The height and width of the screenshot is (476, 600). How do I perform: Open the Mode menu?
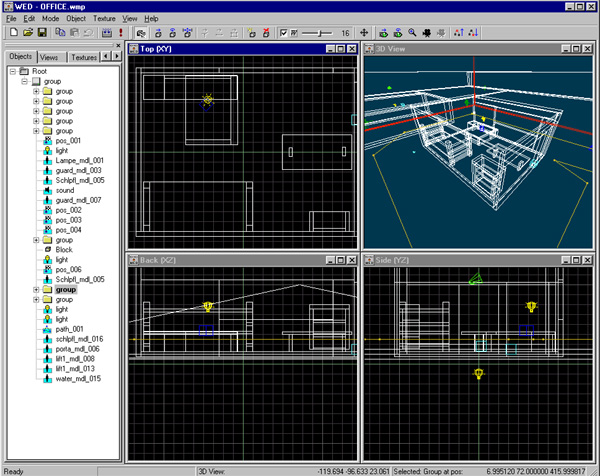pyautogui.click(x=50, y=19)
